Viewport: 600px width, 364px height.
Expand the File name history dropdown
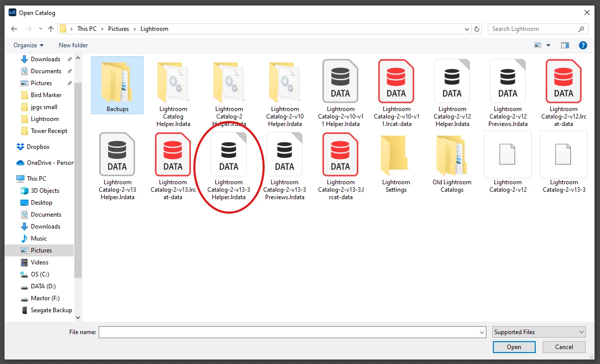pyautogui.click(x=481, y=332)
